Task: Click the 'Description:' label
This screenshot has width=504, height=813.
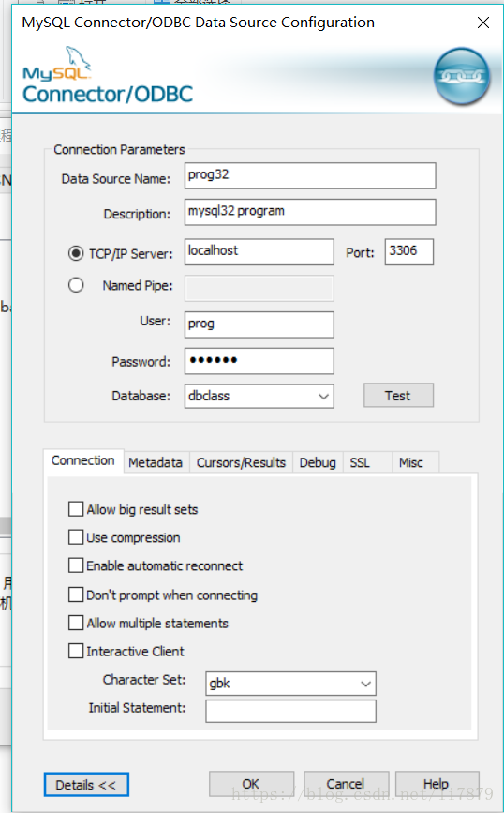Action: (x=137, y=214)
